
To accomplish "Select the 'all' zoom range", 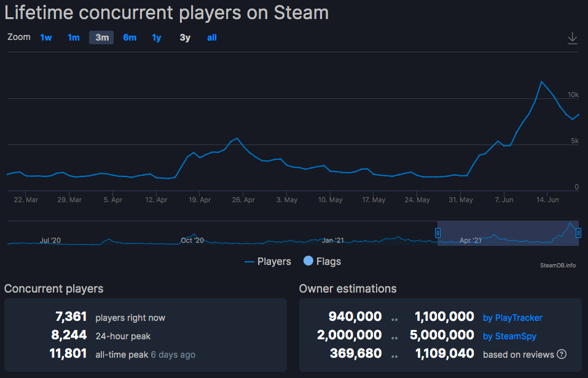I will pyautogui.click(x=211, y=37).
